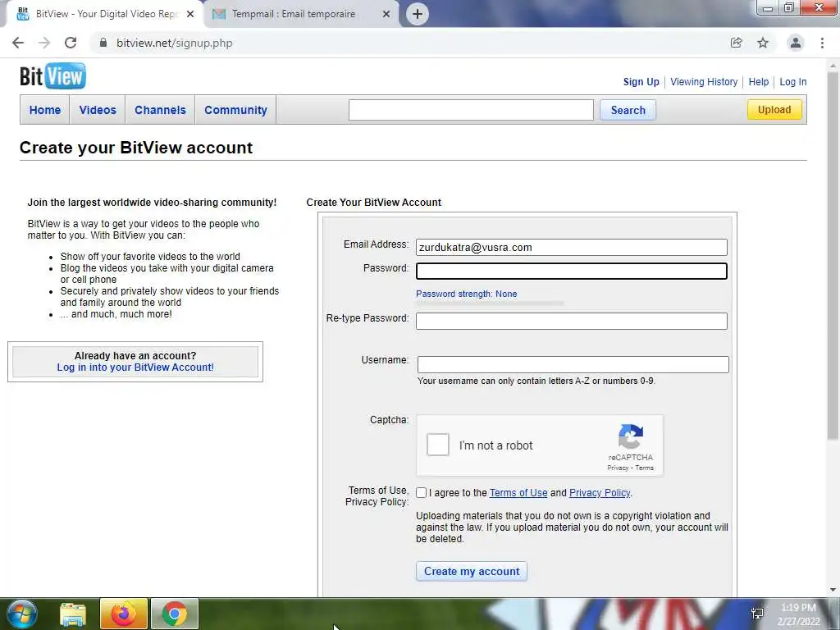Click the Email Address field

click(x=572, y=248)
